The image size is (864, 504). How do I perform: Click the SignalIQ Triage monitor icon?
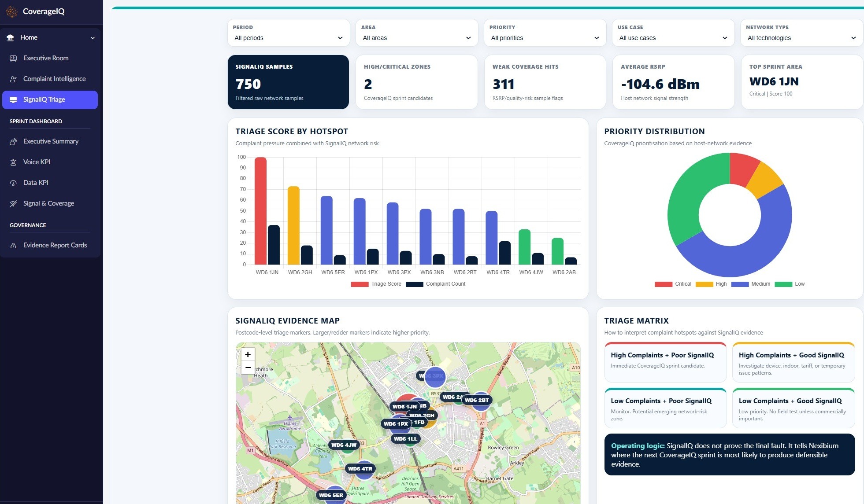tap(13, 99)
